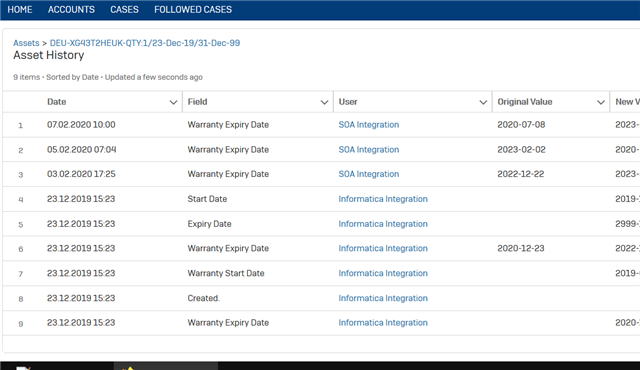Viewport: 640px width, 370px height.
Task: Open the DEU-XG43T2HEUK asset breadcrumb link
Action: tap(145, 43)
